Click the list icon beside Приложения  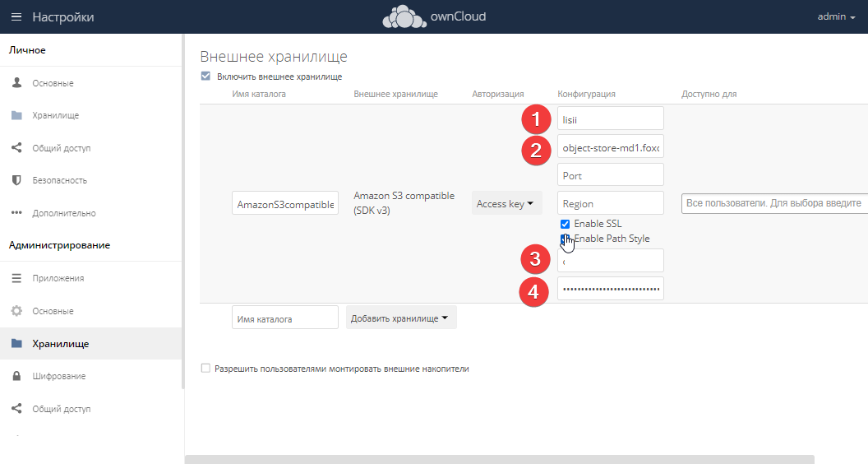point(16,278)
